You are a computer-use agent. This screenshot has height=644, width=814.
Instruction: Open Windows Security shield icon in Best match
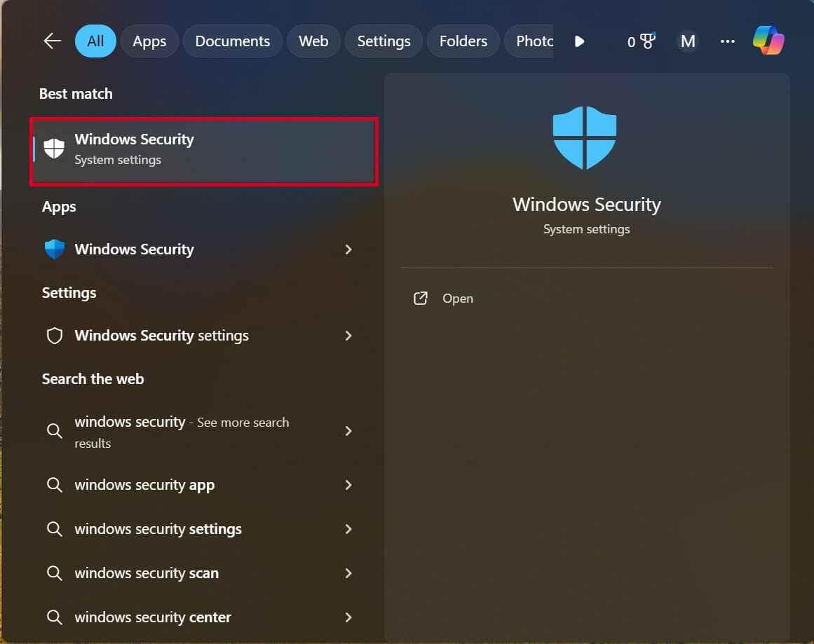pyautogui.click(x=54, y=148)
